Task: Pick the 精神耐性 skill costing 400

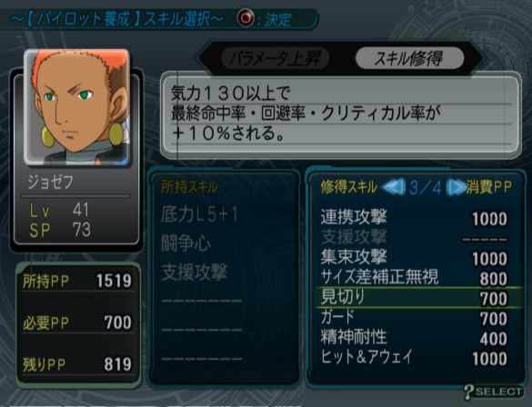Action: (x=415, y=338)
